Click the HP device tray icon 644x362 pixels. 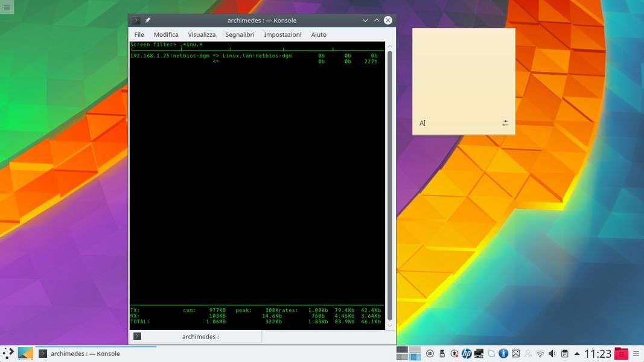pyautogui.click(x=467, y=354)
